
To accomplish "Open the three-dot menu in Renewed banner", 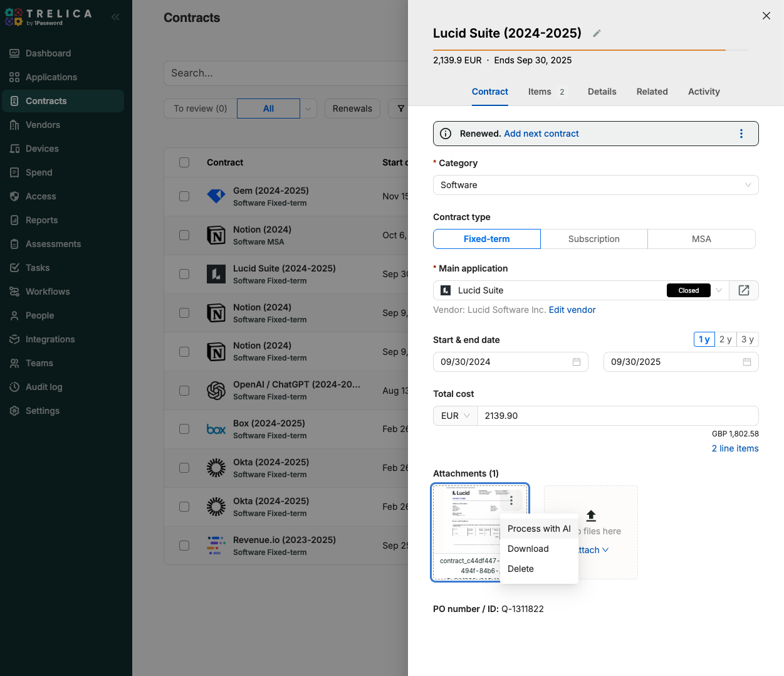I will pos(741,134).
